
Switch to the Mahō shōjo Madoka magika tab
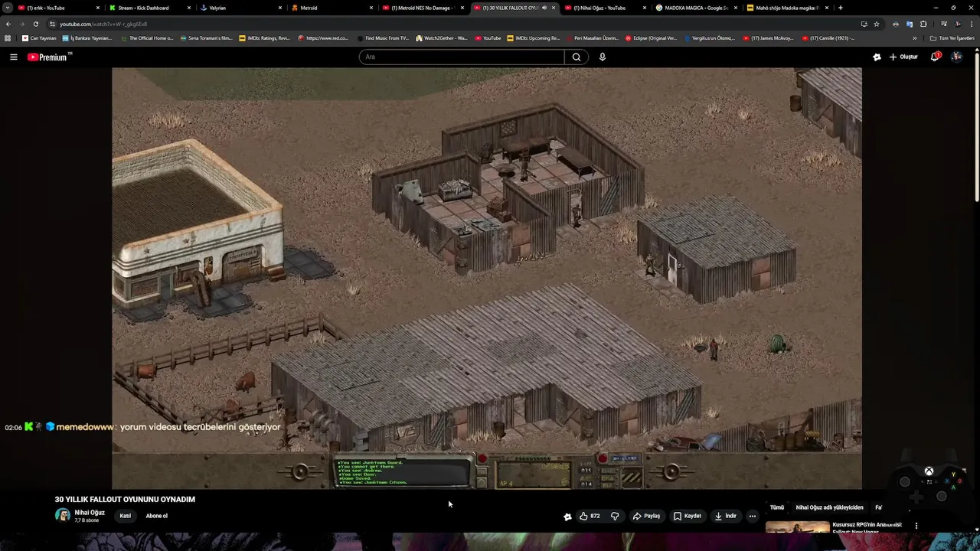tap(787, 8)
